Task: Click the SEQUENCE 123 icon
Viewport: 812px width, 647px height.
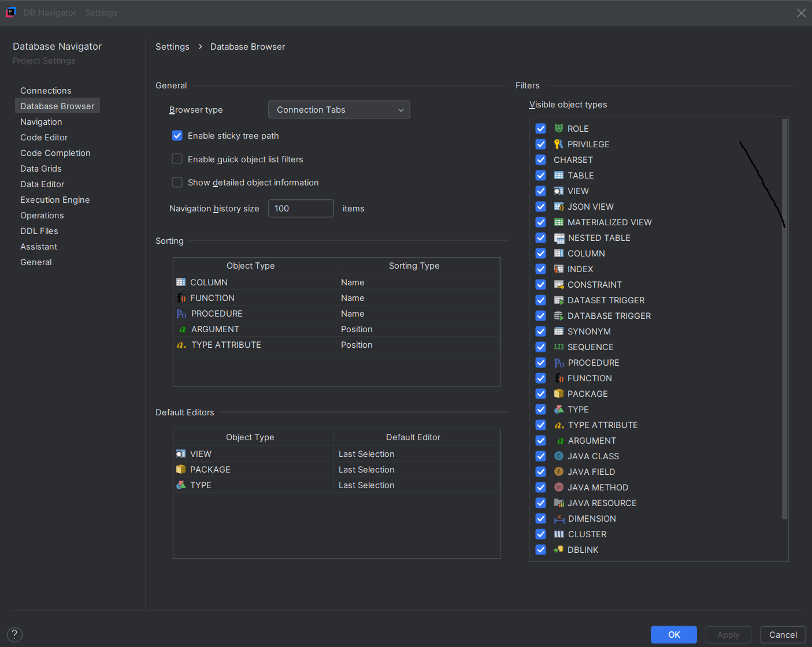Action: pos(559,347)
